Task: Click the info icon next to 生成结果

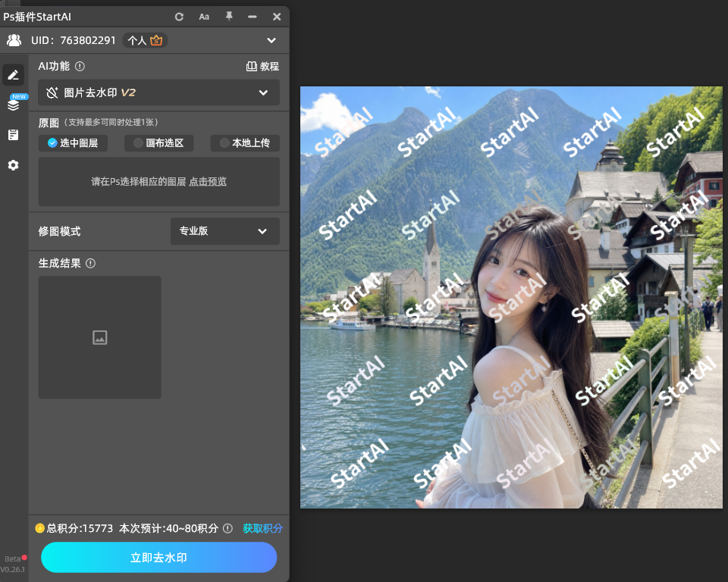Action: coord(90,264)
